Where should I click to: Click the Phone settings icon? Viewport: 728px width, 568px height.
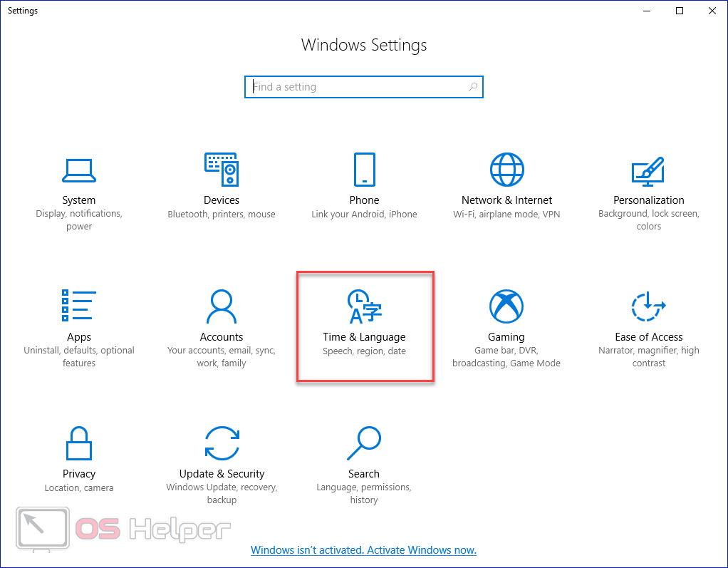364,170
